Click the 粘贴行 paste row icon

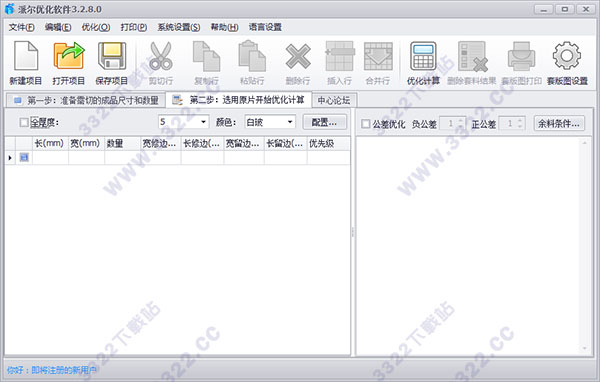[252, 56]
